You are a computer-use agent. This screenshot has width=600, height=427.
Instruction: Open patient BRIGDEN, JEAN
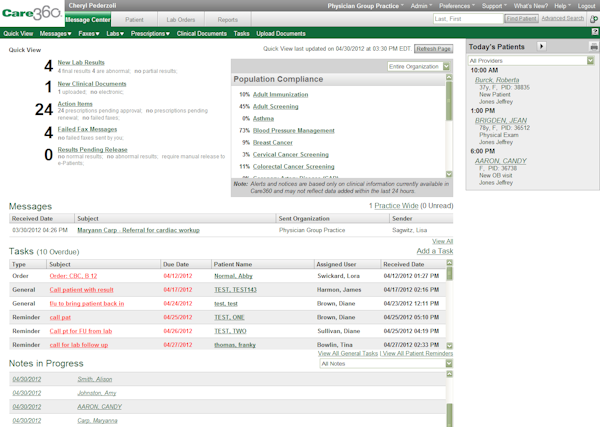[501, 121]
